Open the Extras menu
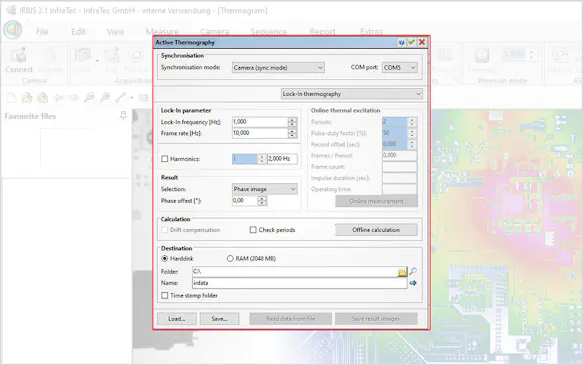Image resolution: width=583 pixels, height=365 pixels. coord(371,32)
